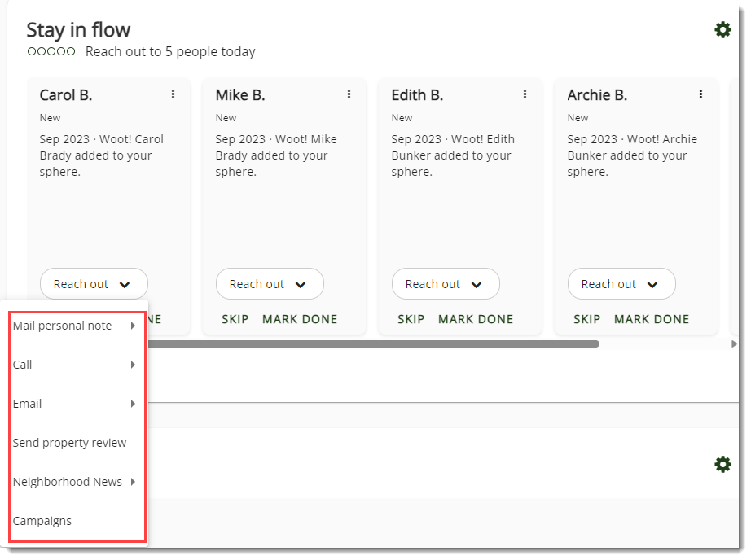The height and width of the screenshot is (560, 751).
Task: Skip the task for Mike B.
Action: coord(235,319)
